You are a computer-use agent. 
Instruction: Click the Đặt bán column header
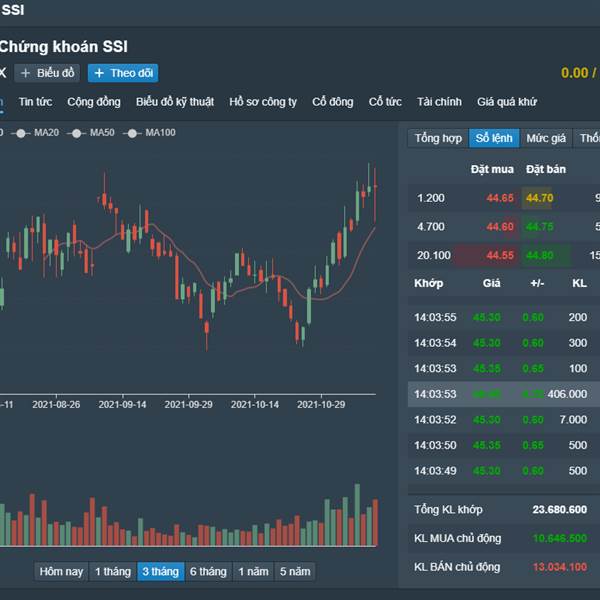click(x=546, y=169)
